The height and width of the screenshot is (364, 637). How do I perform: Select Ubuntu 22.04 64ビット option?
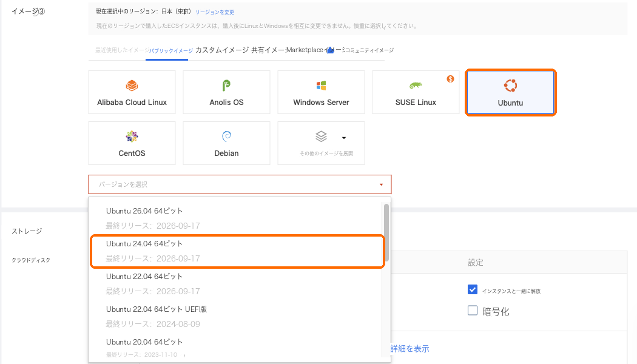pos(235,283)
